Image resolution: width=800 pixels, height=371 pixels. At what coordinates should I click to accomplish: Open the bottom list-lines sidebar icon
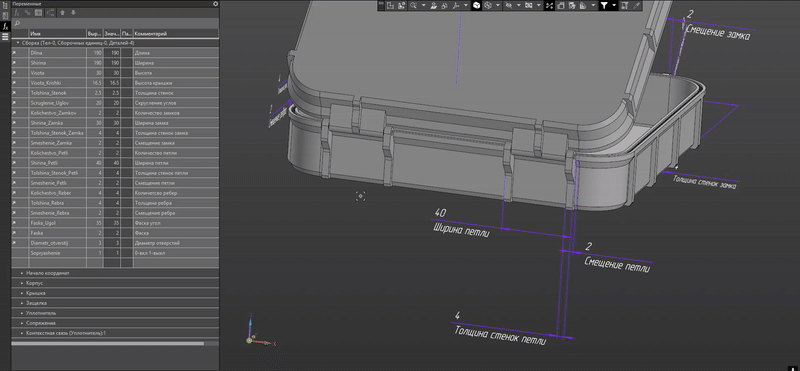pos(5,37)
